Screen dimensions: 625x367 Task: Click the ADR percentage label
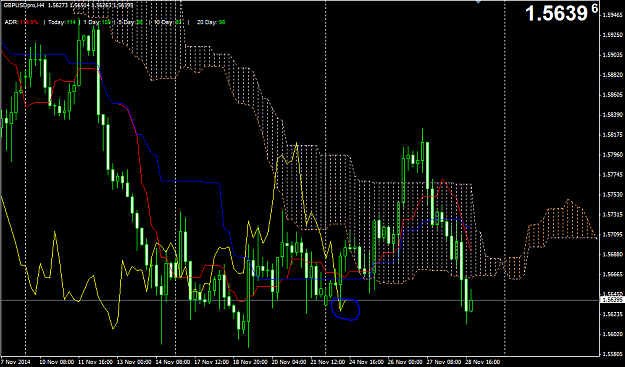(x=21, y=22)
